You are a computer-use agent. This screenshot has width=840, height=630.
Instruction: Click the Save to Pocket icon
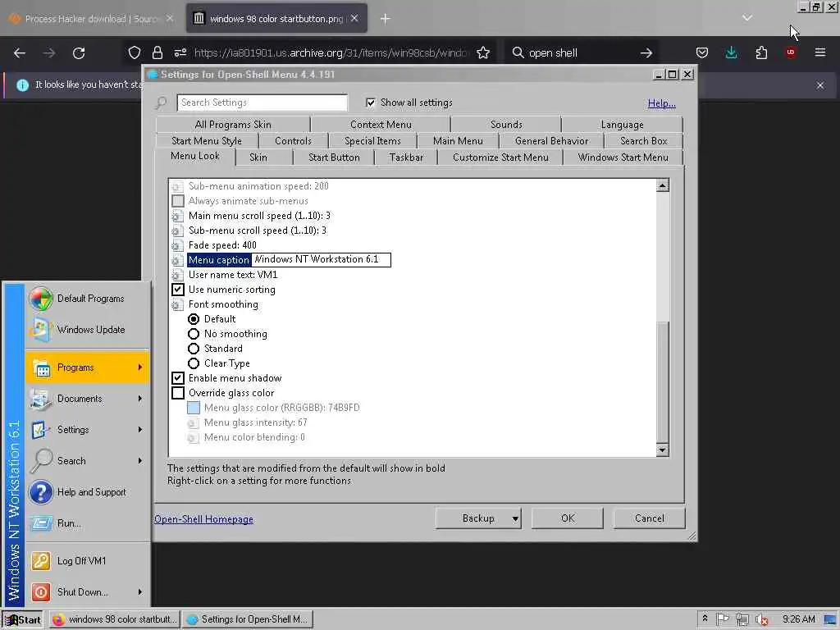(x=702, y=52)
